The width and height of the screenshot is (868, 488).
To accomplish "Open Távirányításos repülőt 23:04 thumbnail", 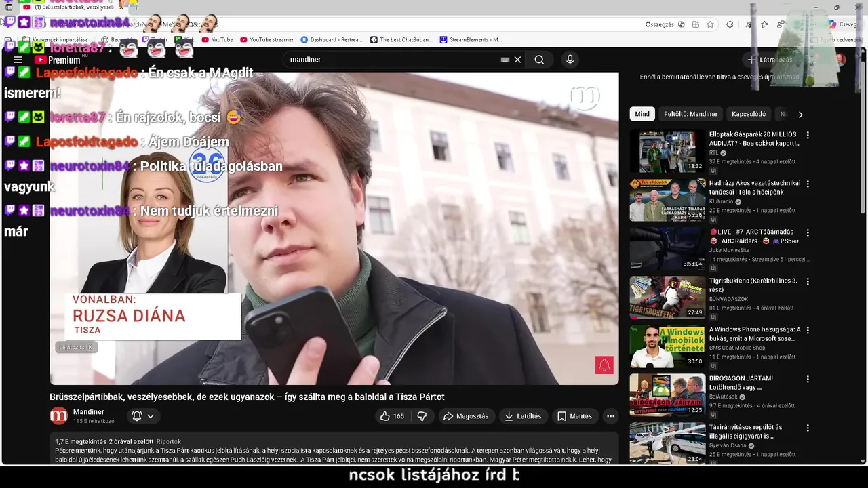I will click(x=667, y=443).
